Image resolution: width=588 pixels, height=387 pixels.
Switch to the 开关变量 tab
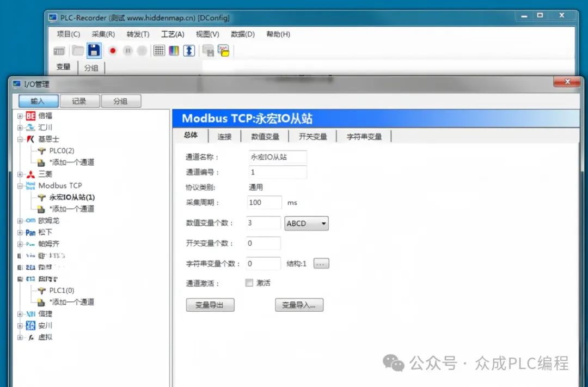click(313, 137)
